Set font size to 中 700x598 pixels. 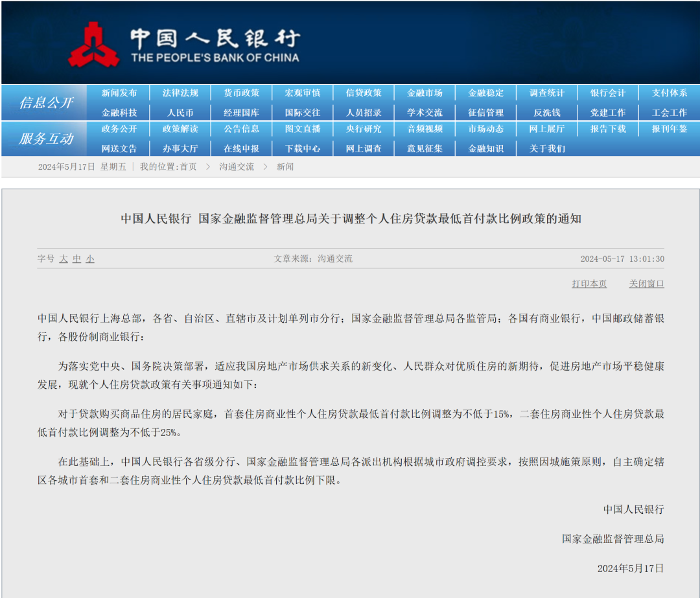click(76, 259)
